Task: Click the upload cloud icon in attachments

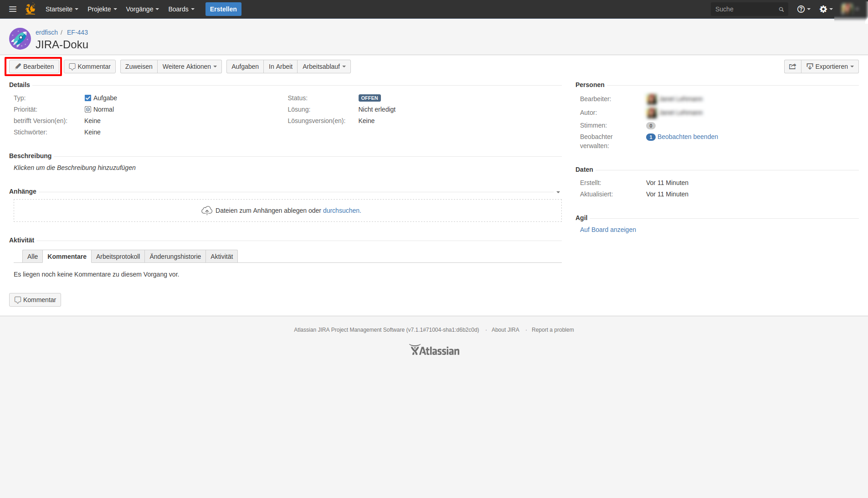Action: (x=207, y=210)
